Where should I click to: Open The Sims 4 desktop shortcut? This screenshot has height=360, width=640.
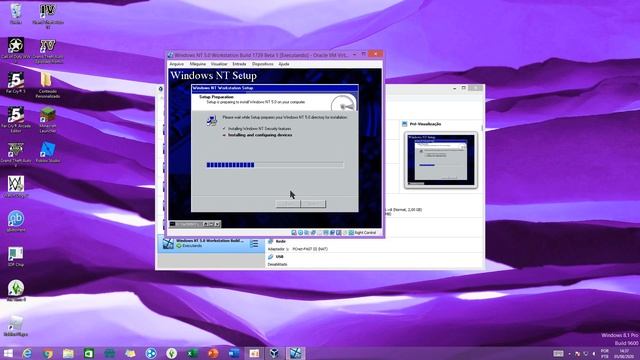pos(16,291)
